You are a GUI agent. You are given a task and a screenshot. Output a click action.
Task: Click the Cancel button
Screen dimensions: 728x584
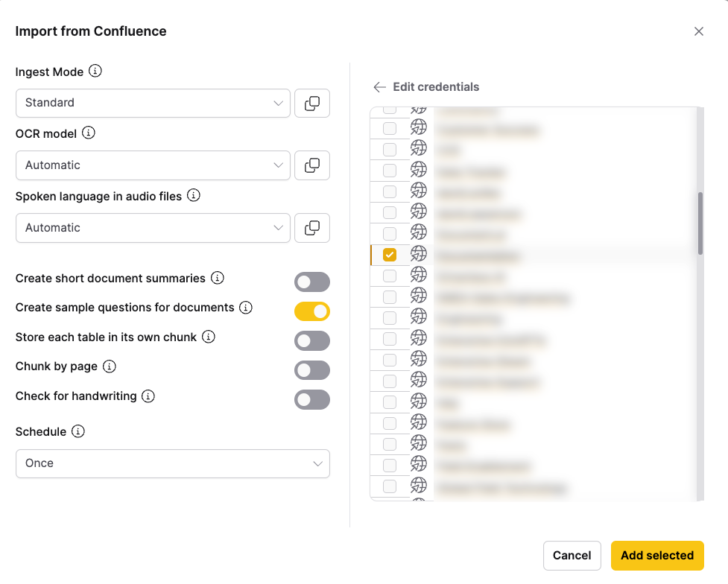(x=572, y=556)
